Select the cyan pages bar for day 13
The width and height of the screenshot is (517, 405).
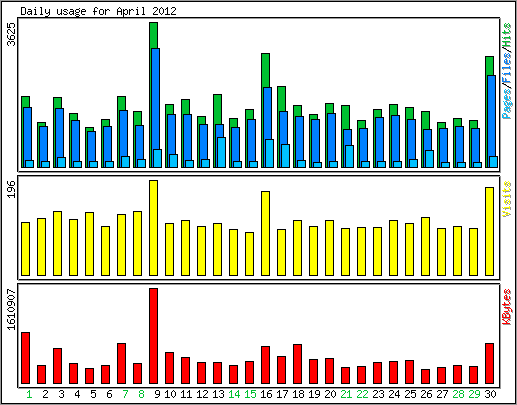click(x=221, y=152)
